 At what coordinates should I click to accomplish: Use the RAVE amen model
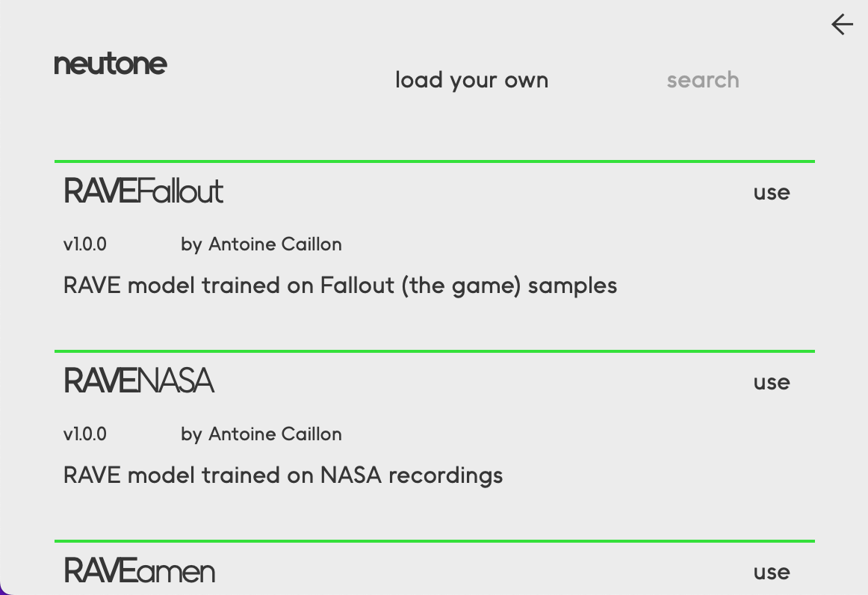click(772, 572)
